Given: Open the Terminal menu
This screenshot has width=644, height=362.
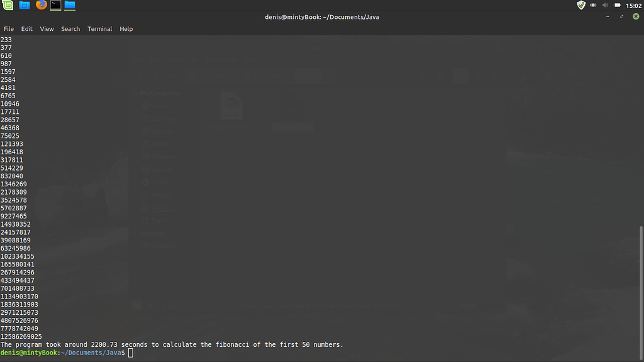Looking at the screenshot, I should pos(99,29).
